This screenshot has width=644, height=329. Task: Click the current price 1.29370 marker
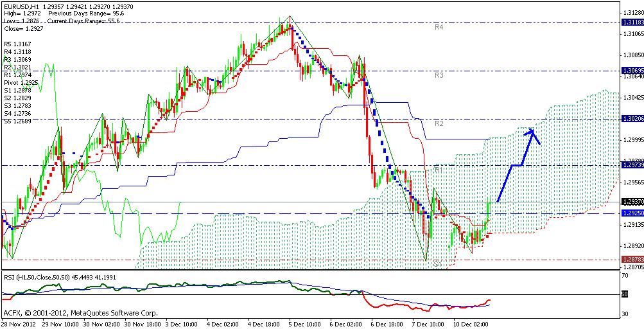coord(632,202)
